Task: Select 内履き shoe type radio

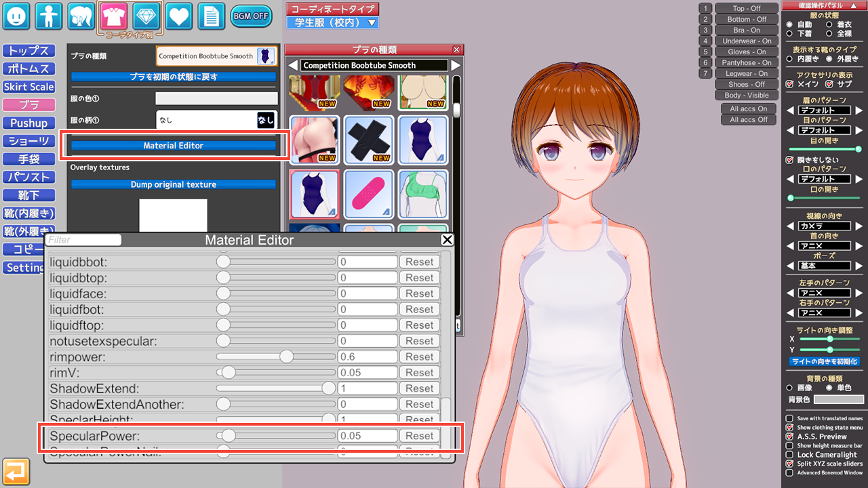Action: coord(789,59)
